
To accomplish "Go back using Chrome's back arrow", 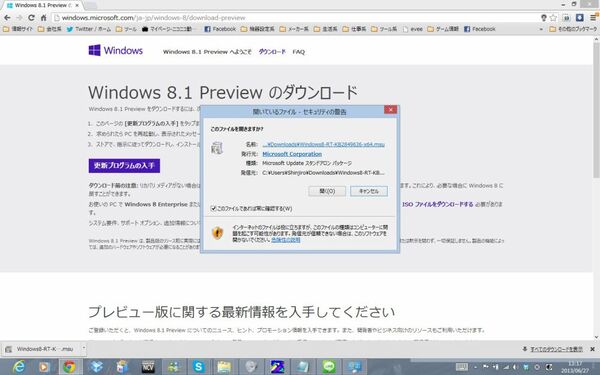I will (x=7, y=18).
